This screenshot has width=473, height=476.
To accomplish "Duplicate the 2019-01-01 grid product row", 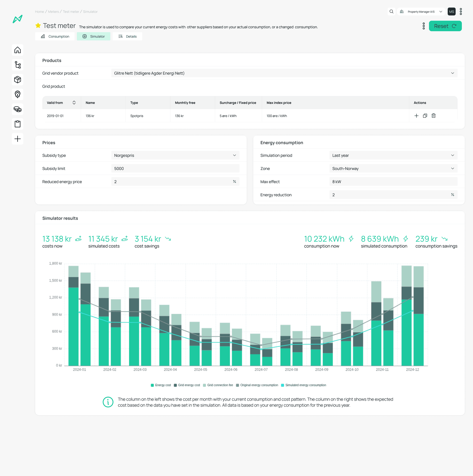I will tap(425, 116).
